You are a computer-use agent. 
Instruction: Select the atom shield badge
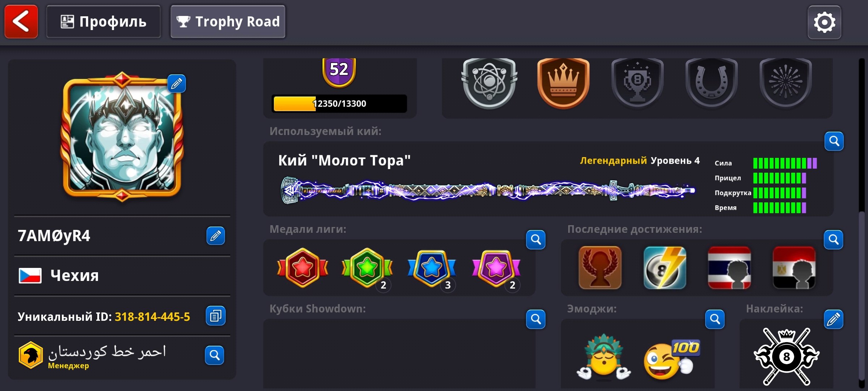tap(489, 83)
